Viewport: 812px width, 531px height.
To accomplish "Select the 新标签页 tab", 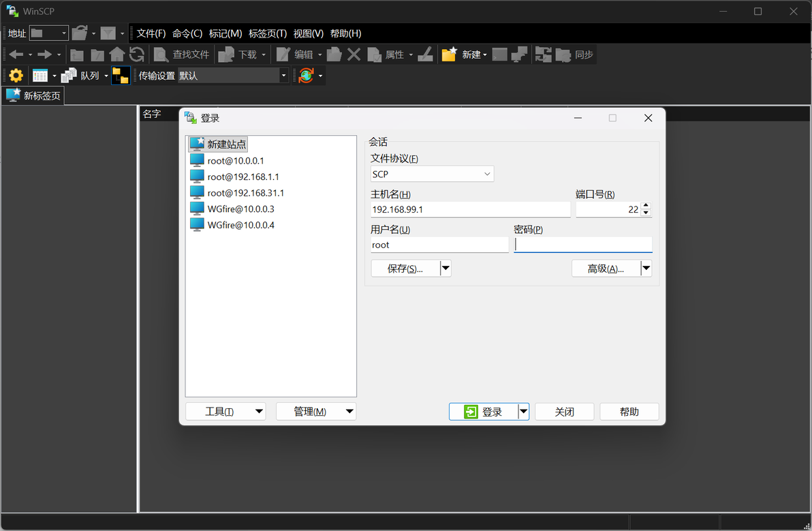I will click(33, 95).
